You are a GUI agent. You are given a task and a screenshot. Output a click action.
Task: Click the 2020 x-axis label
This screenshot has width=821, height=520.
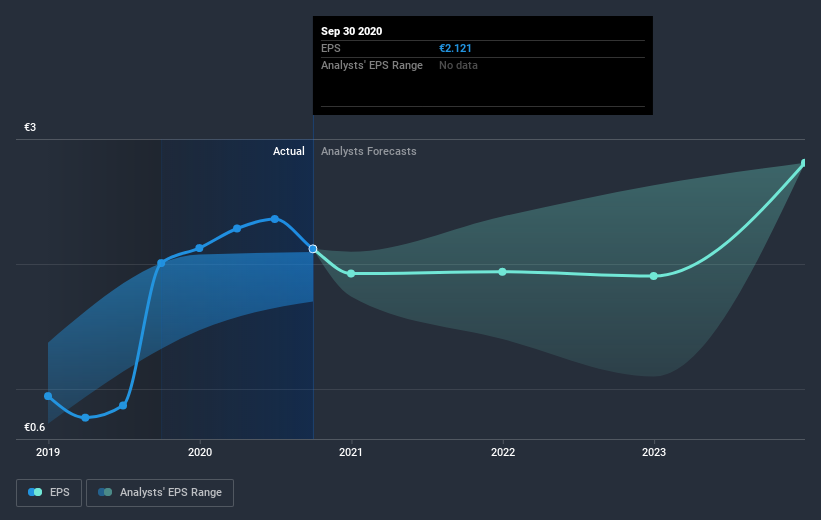pos(200,452)
